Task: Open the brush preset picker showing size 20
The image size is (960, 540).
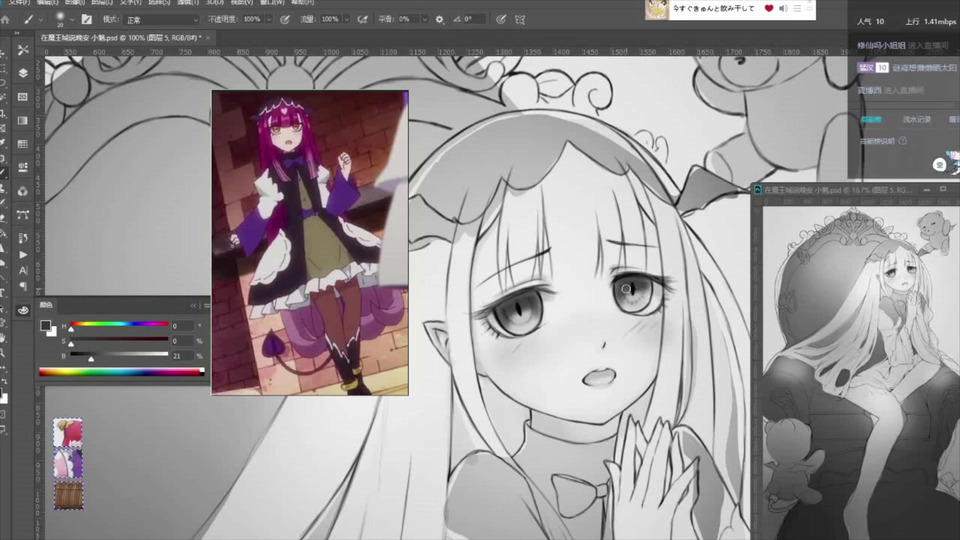Action: point(60,19)
